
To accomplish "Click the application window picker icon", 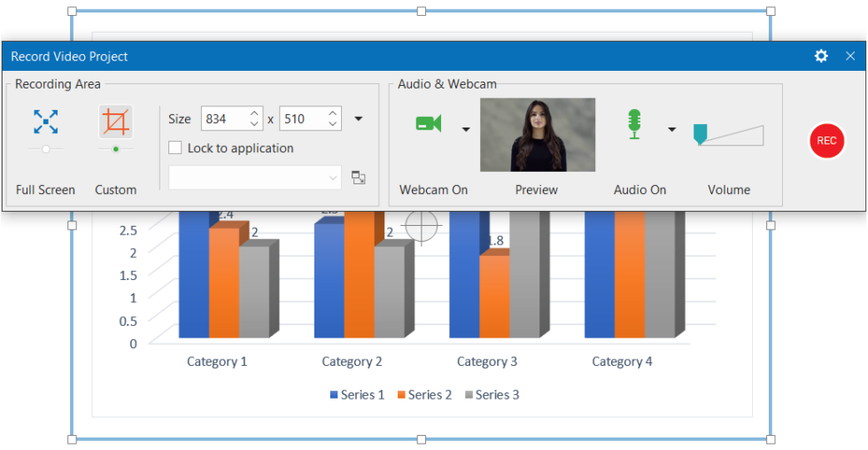I will (x=359, y=178).
